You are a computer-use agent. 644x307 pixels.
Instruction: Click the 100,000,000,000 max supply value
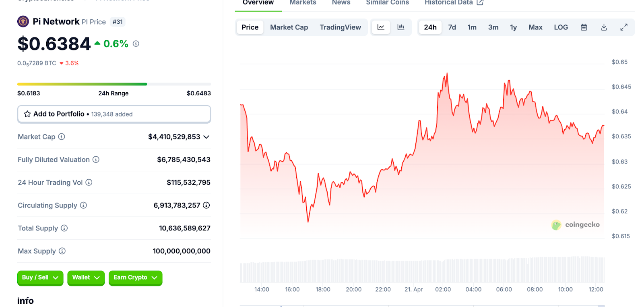click(182, 251)
